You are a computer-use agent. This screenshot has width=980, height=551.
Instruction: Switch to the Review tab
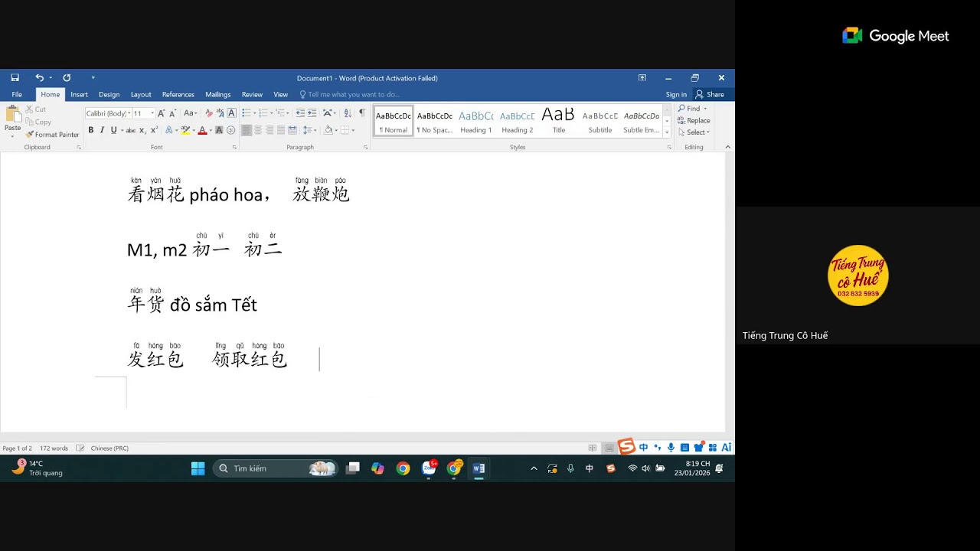tap(252, 95)
